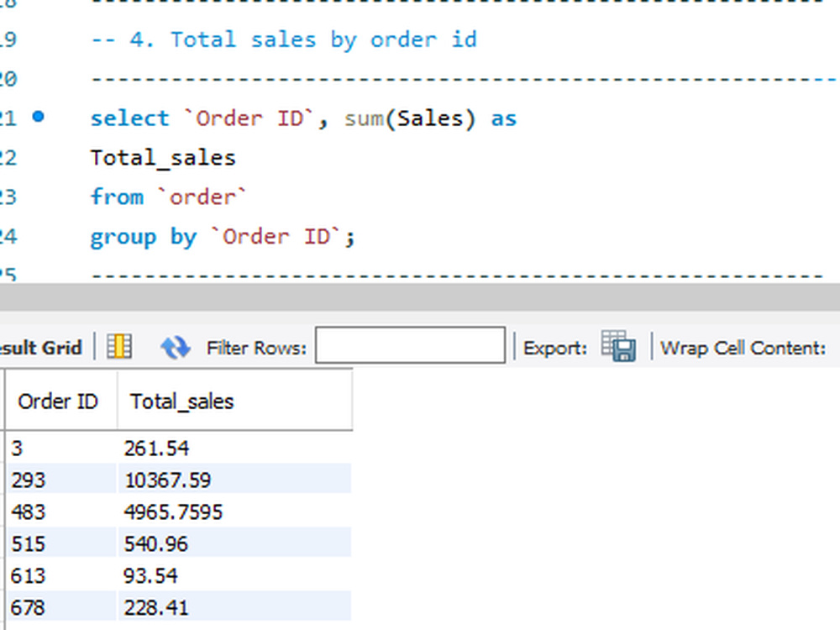The width and height of the screenshot is (840, 630).
Task: Refresh the result grid data
Action: pos(176,347)
